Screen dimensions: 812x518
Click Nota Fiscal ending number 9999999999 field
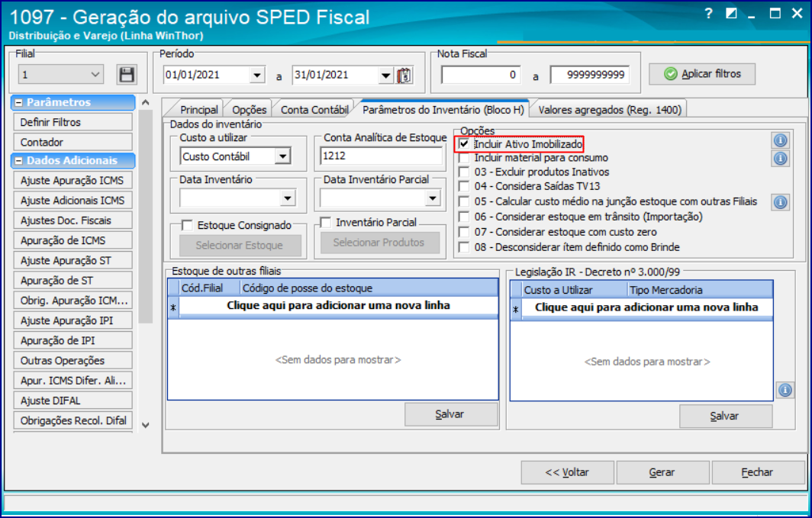[x=590, y=75]
